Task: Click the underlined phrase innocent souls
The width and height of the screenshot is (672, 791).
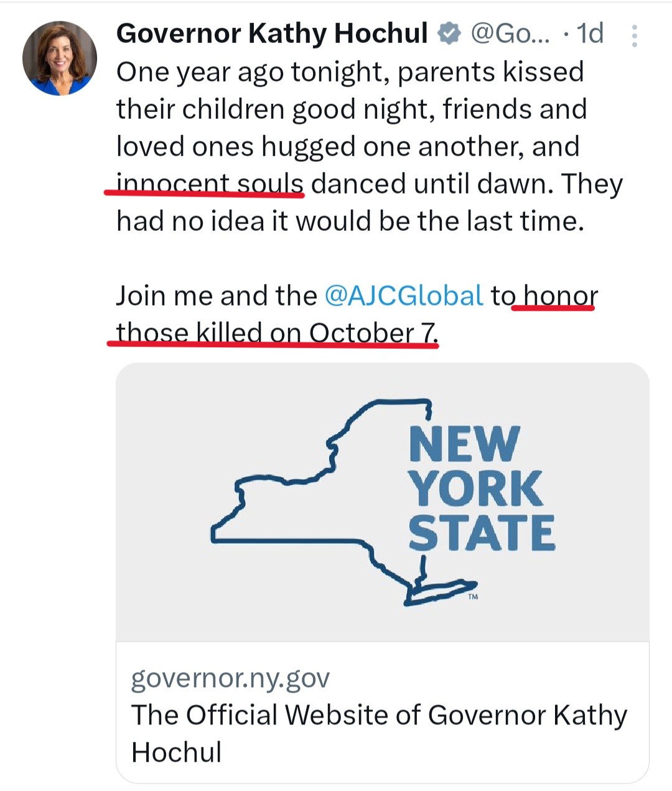Action: [210, 184]
